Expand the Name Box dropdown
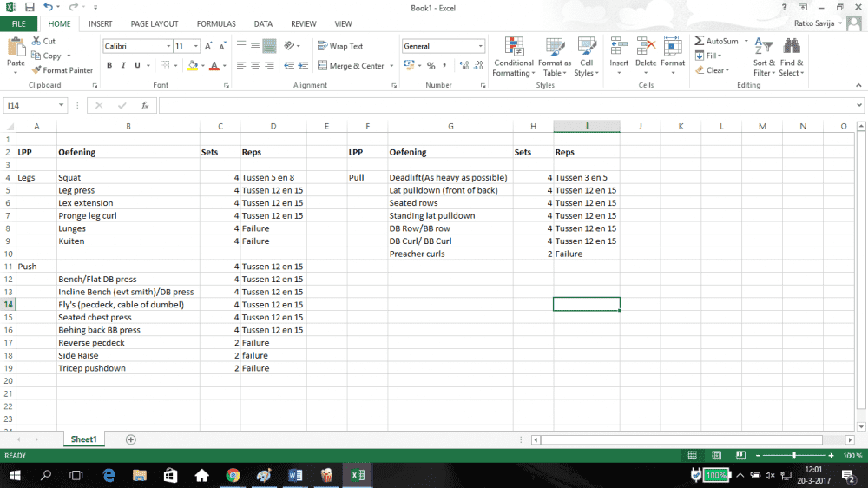This screenshot has height=488, width=868. pyautogui.click(x=61, y=106)
